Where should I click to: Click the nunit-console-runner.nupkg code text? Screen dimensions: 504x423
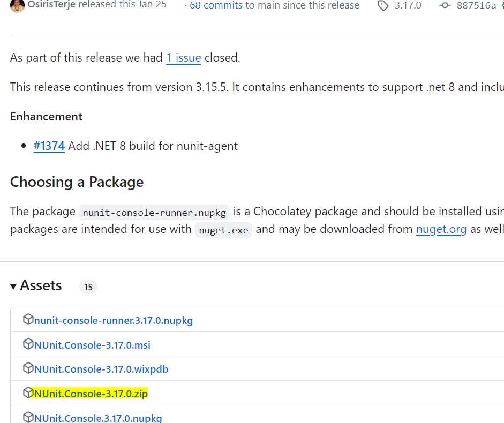click(x=154, y=213)
